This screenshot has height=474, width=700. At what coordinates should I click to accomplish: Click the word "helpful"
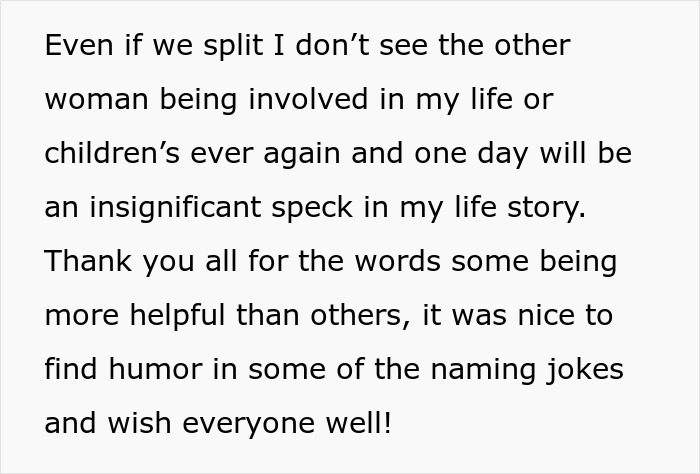177,317
